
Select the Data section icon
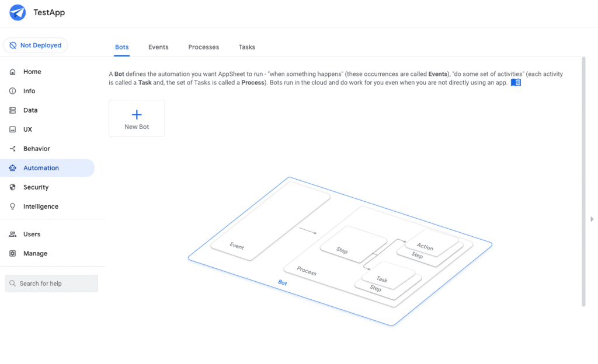click(x=13, y=110)
